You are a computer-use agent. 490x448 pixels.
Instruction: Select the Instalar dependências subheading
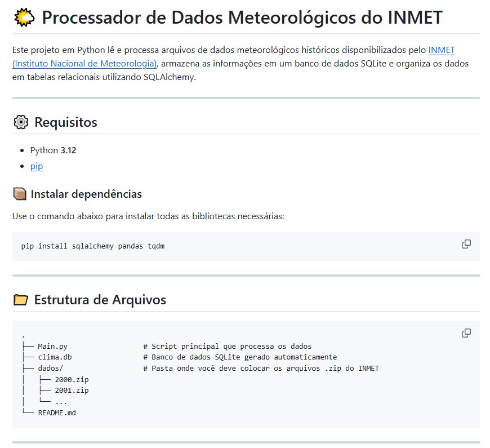coord(86,194)
